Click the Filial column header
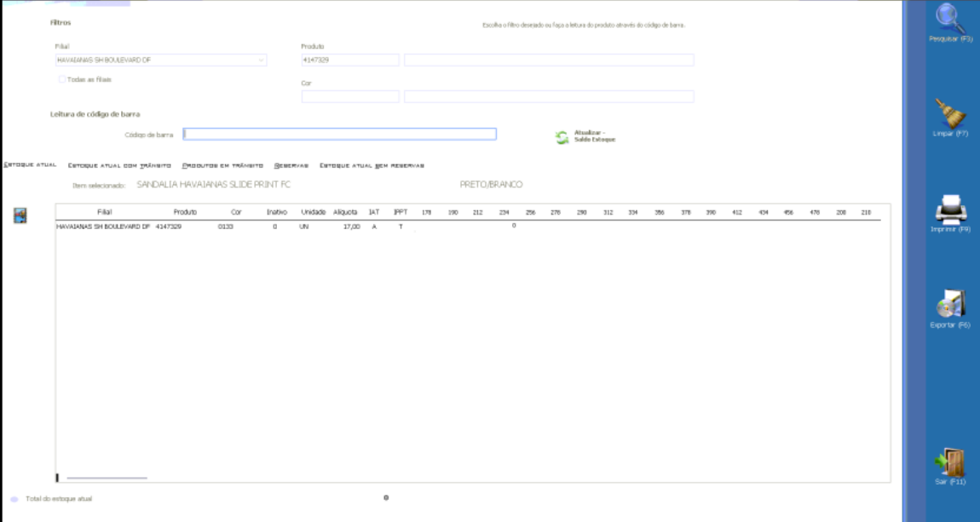The image size is (980, 522). (104, 212)
